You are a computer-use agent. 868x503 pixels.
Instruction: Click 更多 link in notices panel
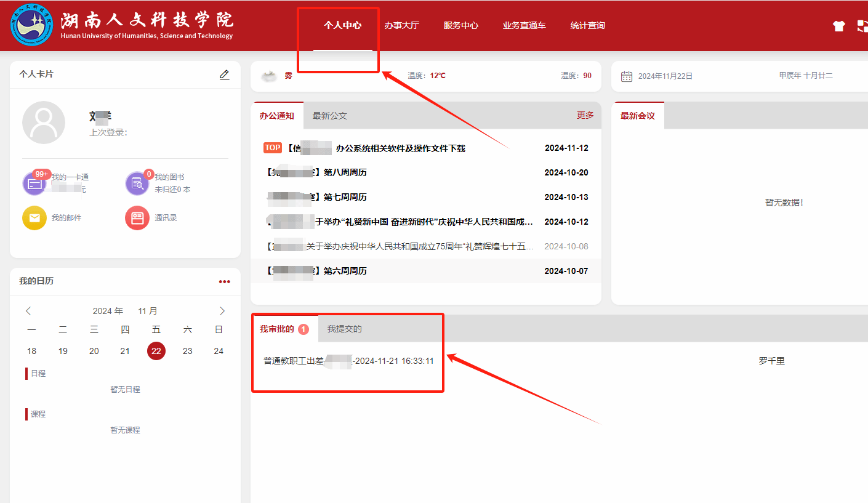pyautogui.click(x=585, y=115)
